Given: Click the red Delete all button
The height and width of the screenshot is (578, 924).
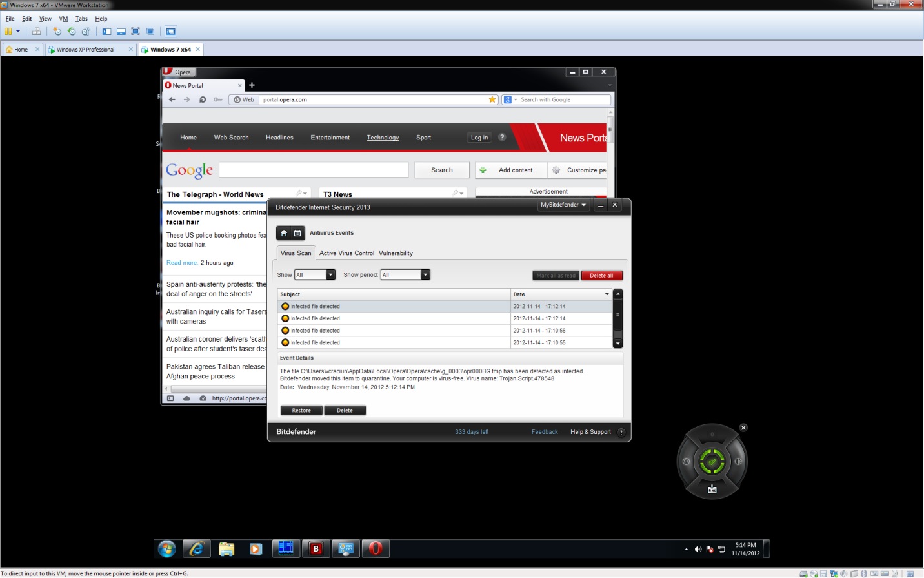Looking at the screenshot, I should 601,276.
